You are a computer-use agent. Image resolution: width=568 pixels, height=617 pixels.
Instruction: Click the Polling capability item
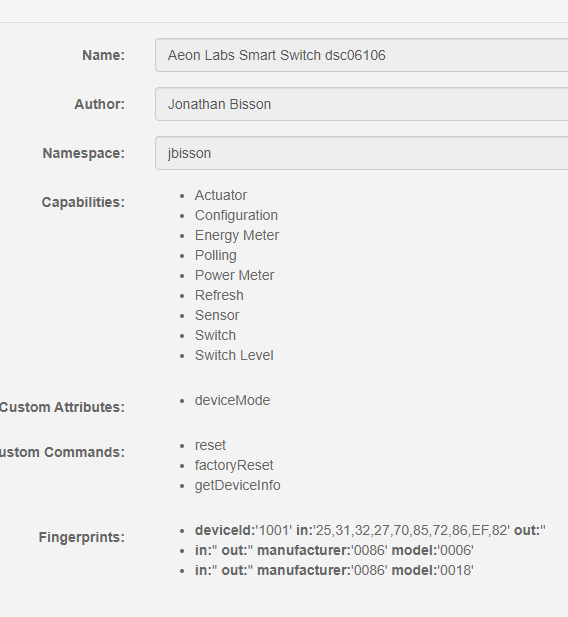pyautogui.click(x=216, y=255)
